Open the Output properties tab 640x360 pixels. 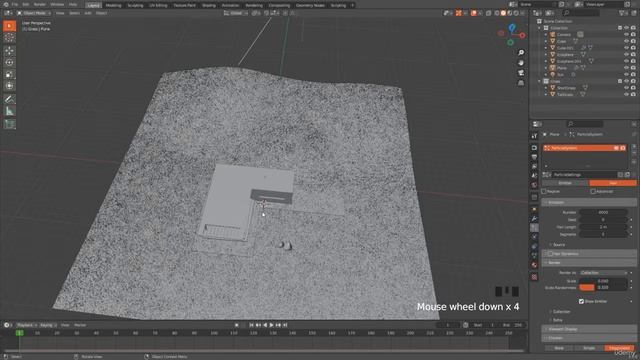[x=534, y=157]
